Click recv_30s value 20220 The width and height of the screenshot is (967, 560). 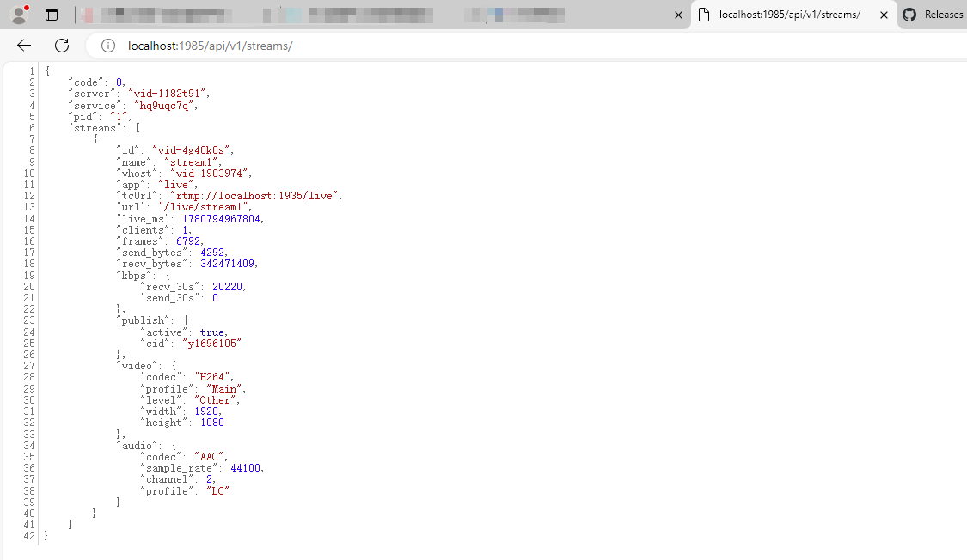coord(228,287)
